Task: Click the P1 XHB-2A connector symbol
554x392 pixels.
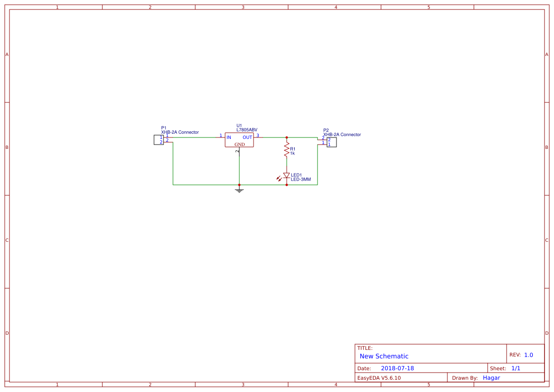Action: [158, 139]
